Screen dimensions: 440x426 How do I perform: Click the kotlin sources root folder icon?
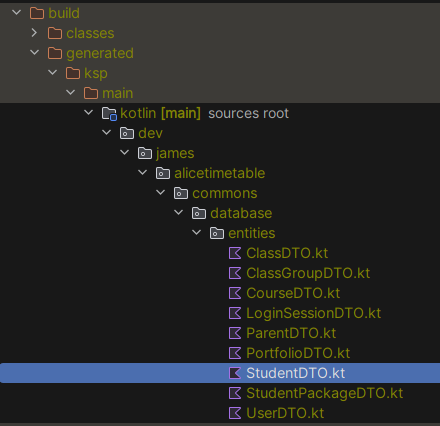109,113
